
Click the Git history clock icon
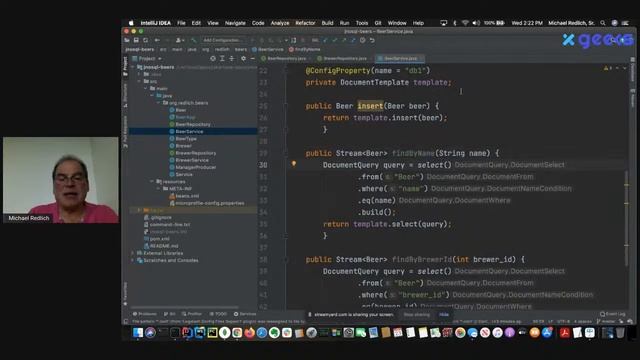click(362, 40)
